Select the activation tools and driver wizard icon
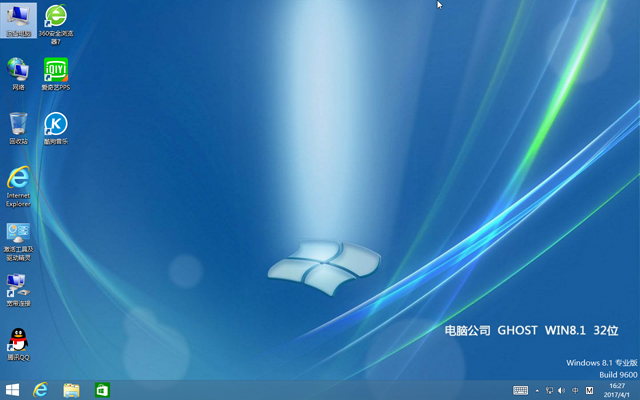640x400 pixels. pyautogui.click(x=18, y=234)
